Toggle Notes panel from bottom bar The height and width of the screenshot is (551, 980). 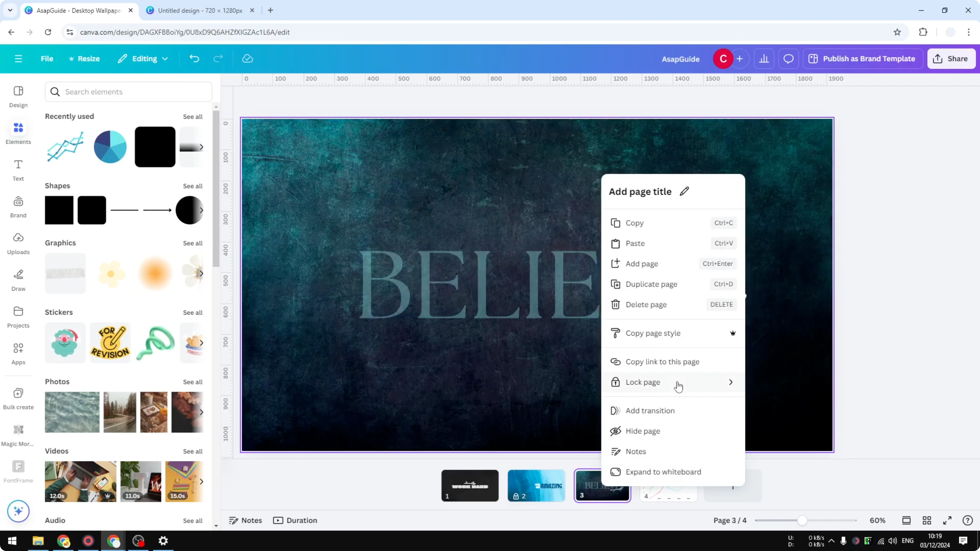pos(245,520)
